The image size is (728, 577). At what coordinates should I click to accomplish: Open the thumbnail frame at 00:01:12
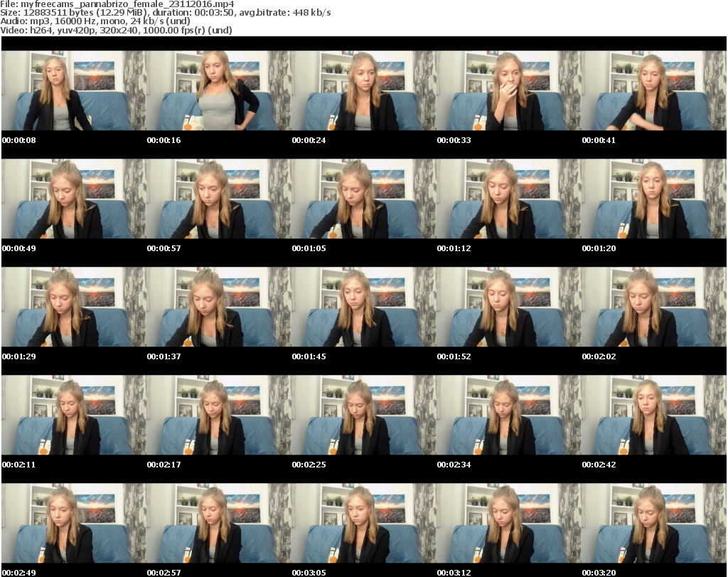click(509, 198)
